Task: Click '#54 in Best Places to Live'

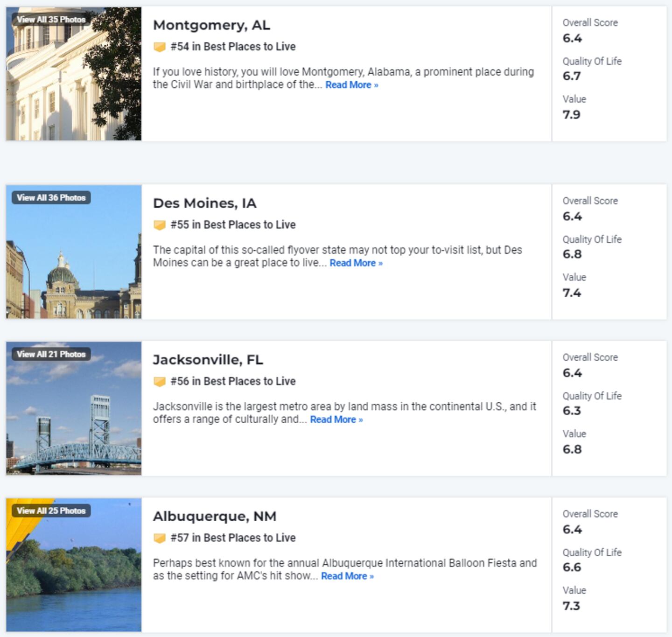Action: pyautogui.click(x=233, y=47)
